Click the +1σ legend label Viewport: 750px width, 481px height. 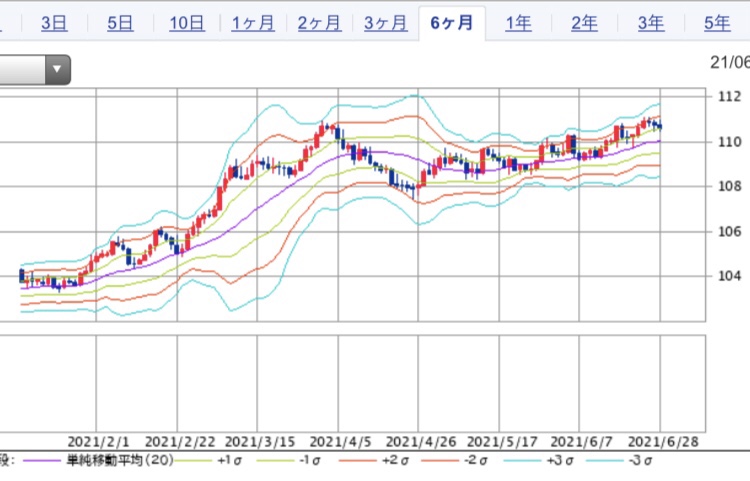230,460
